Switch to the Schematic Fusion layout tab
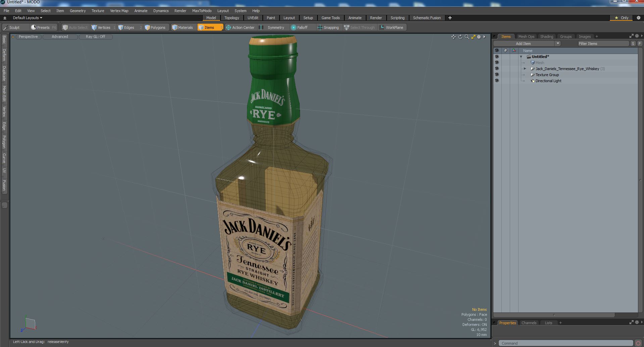 pyautogui.click(x=427, y=18)
